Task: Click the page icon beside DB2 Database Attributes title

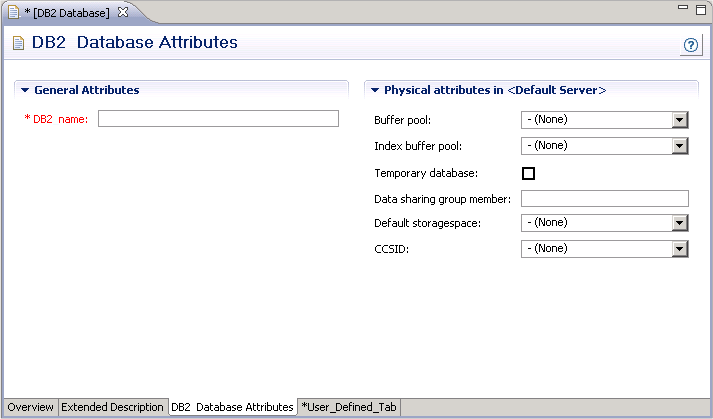Action: click(x=18, y=43)
